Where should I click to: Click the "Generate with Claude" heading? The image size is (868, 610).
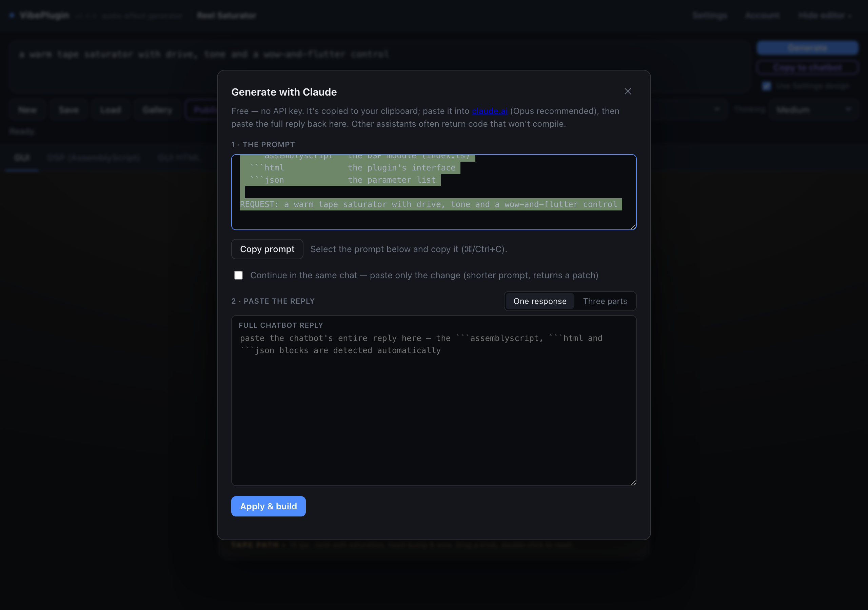pyautogui.click(x=284, y=92)
